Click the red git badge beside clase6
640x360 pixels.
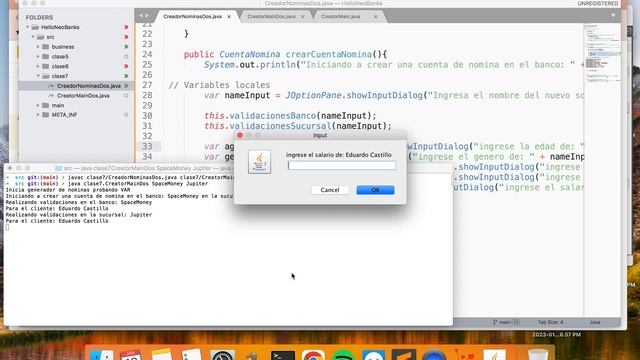coord(126,66)
